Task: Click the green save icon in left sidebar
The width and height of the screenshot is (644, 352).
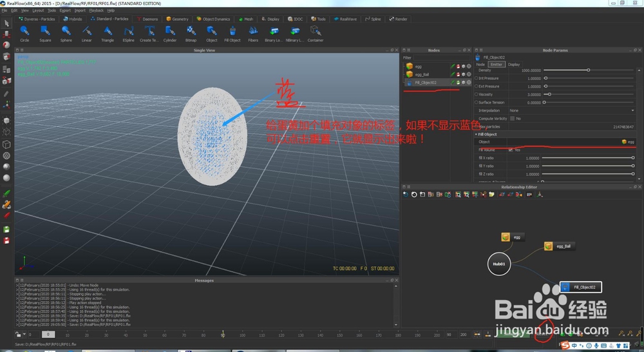Action: (x=6, y=230)
